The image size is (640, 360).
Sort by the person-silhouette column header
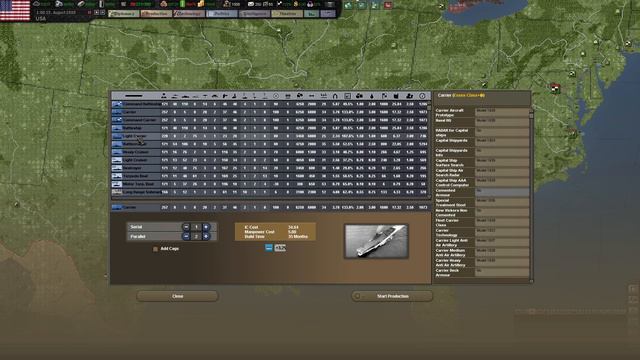tap(164, 96)
